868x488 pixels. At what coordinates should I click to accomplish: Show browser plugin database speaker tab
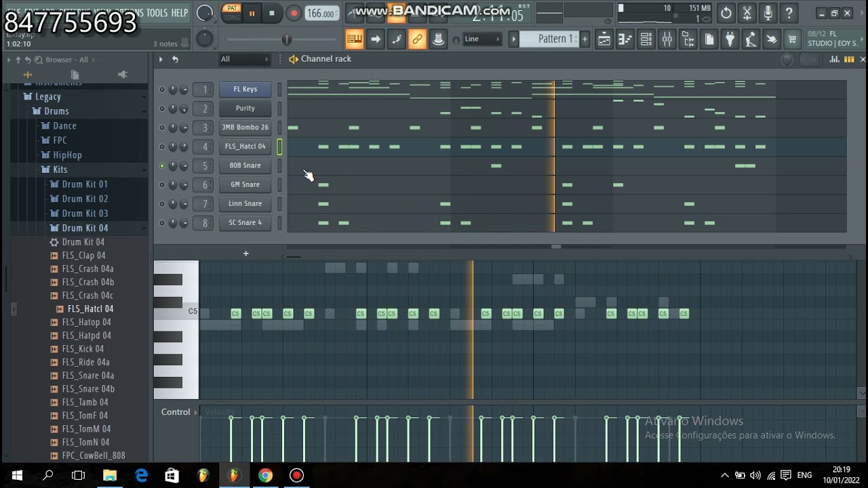tap(123, 75)
